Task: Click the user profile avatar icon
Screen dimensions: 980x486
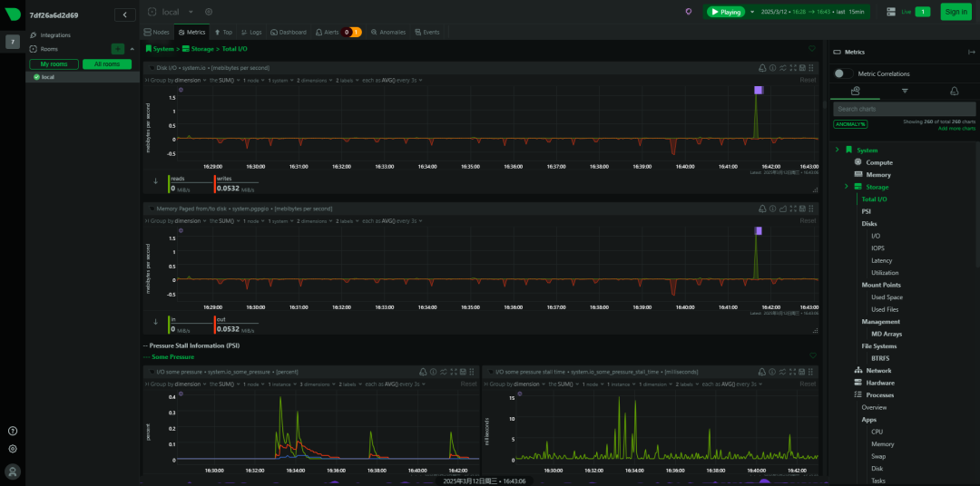Action: (13, 471)
